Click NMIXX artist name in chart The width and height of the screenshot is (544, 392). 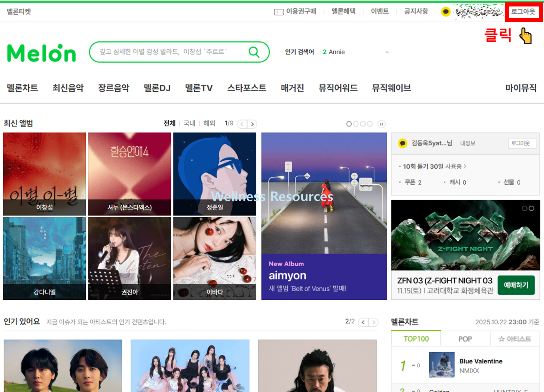tap(469, 371)
